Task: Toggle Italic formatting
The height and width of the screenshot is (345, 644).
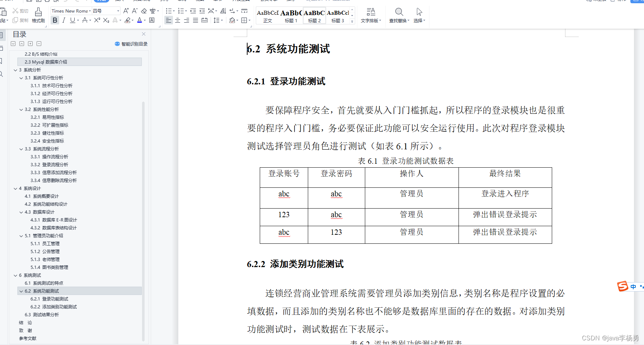Action: point(64,20)
